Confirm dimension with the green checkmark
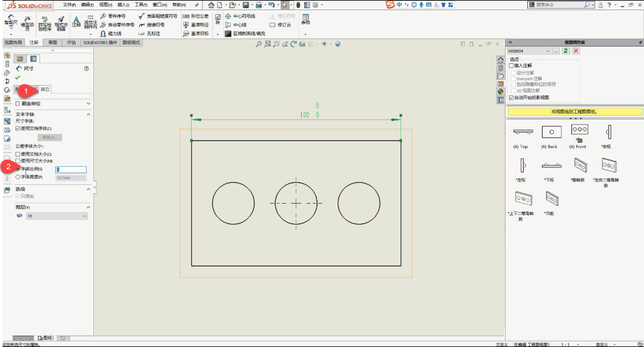 click(18, 78)
